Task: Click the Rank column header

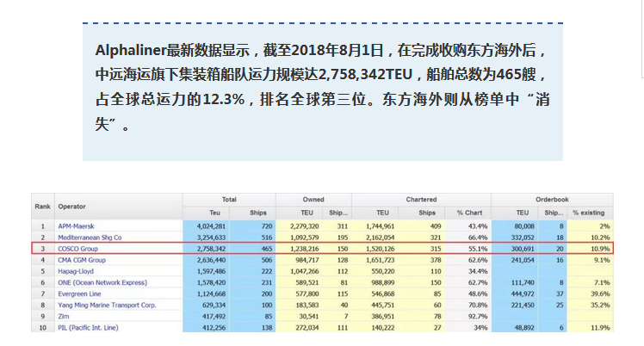Action: click(x=41, y=206)
